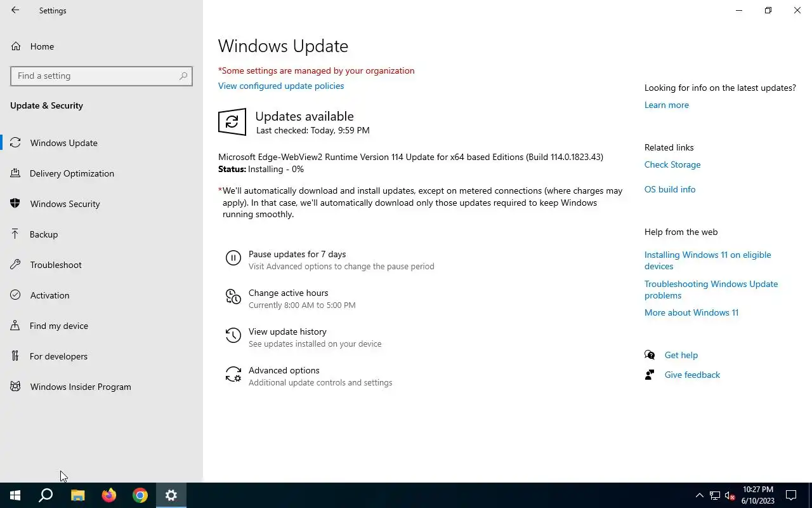Open View update history
This screenshot has width=812, height=508.
point(287,331)
